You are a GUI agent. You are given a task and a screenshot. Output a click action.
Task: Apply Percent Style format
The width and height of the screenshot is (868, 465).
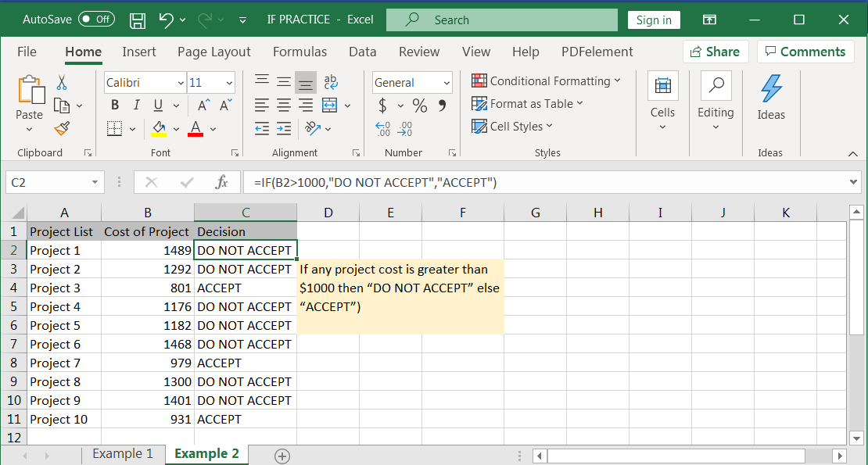[x=420, y=106]
